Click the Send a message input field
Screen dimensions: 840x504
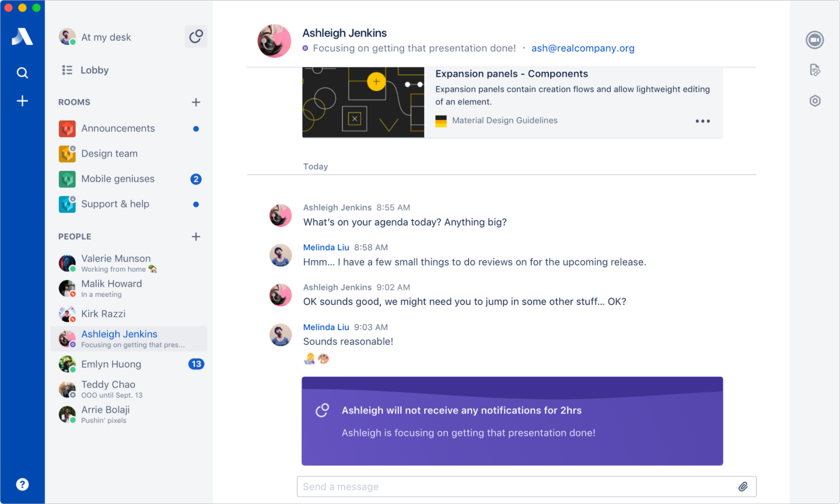(x=480, y=486)
